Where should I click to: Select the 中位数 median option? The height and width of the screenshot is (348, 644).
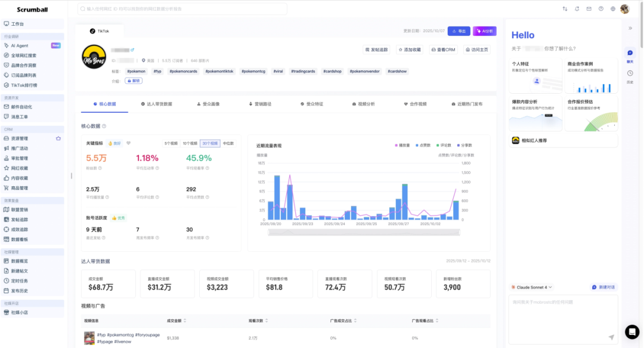[x=228, y=143]
